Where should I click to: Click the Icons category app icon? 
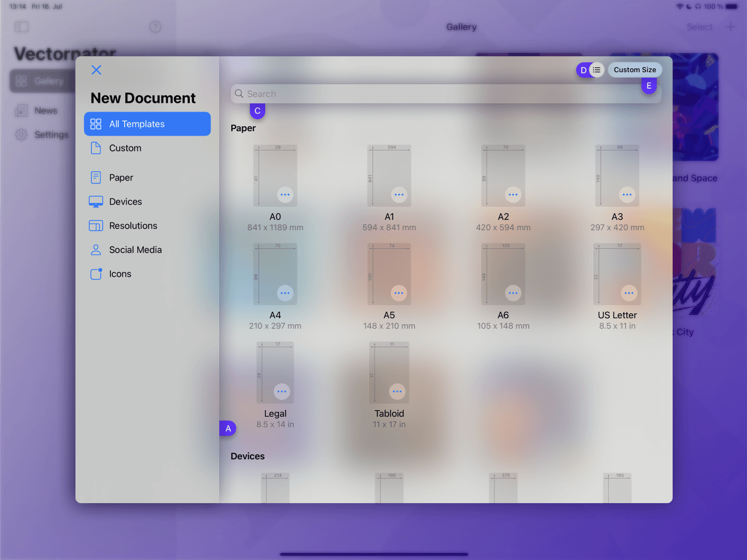pos(96,274)
